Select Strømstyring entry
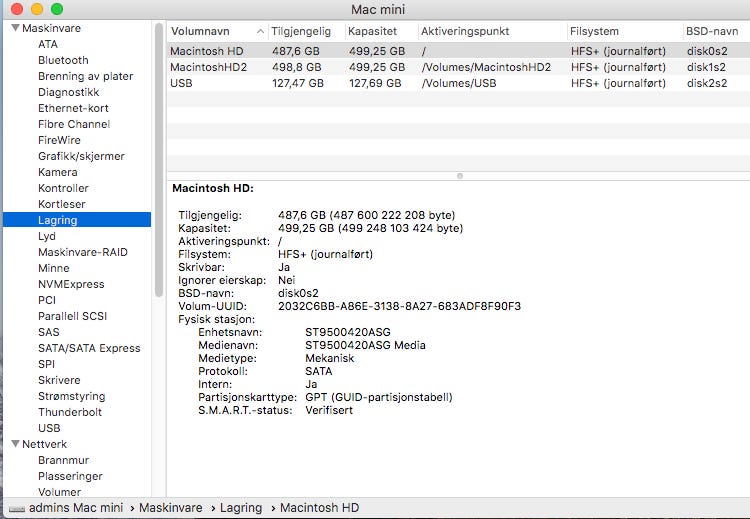The height and width of the screenshot is (519, 750). pyautogui.click(x=72, y=396)
